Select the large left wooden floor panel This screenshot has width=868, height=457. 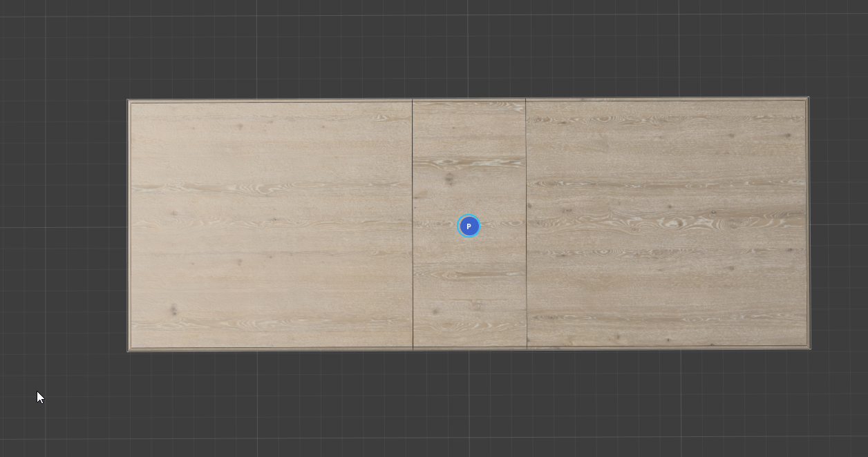pos(271,225)
